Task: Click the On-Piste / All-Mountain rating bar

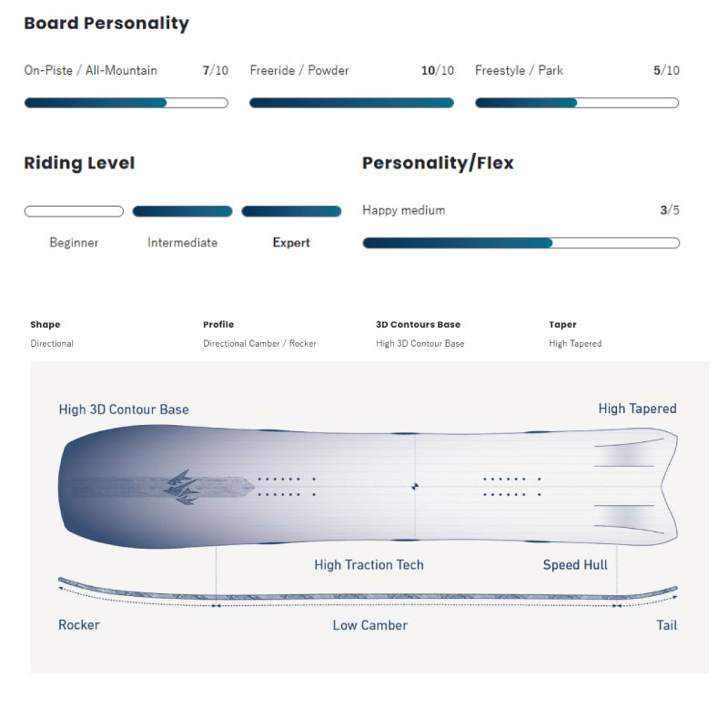Action: point(126,103)
